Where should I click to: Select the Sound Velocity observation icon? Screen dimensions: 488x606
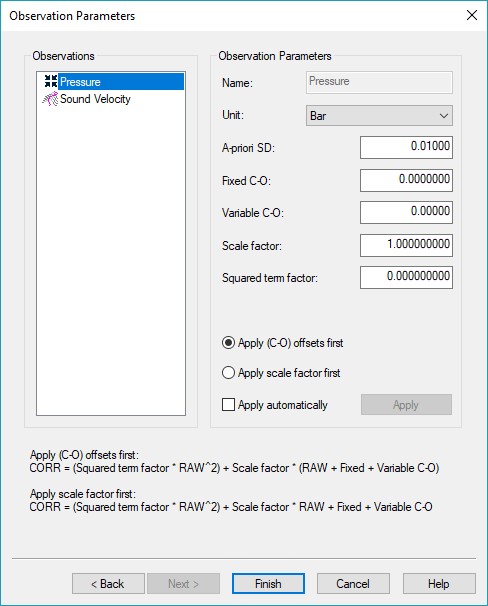point(50,99)
